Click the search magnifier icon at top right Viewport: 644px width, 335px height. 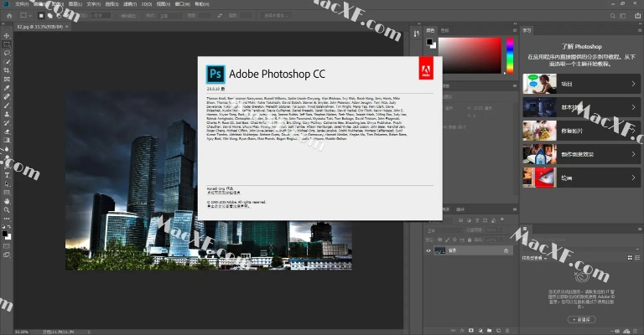click(615, 15)
